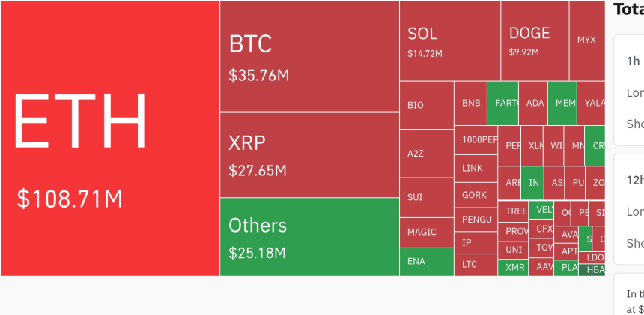Viewport: 644px width, 315px height.
Task: Select the UNI heatmap cell
Action: pos(514,250)
